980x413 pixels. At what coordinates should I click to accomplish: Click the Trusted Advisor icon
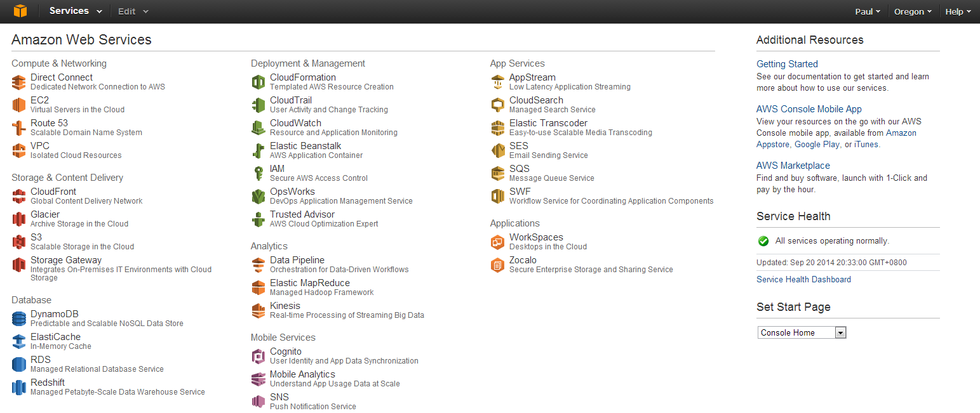point(258,220)
